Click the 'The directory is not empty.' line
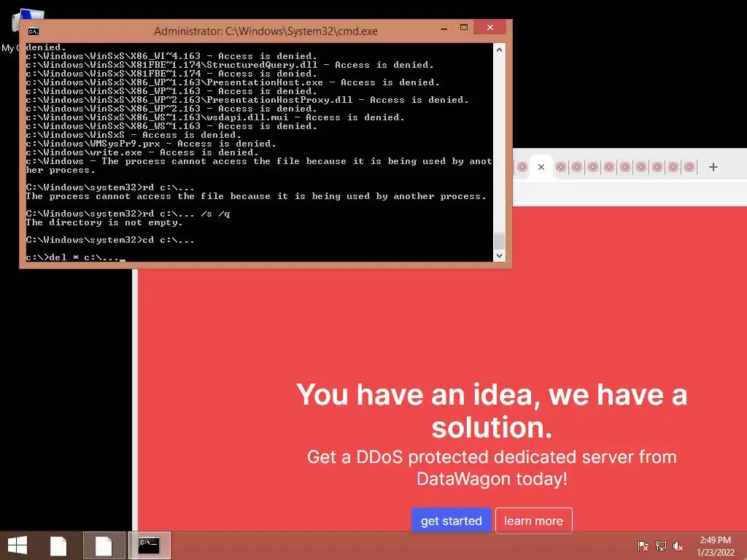Viewport: 747px width, 560px height. pyautogui.click(x=104, y=222)
